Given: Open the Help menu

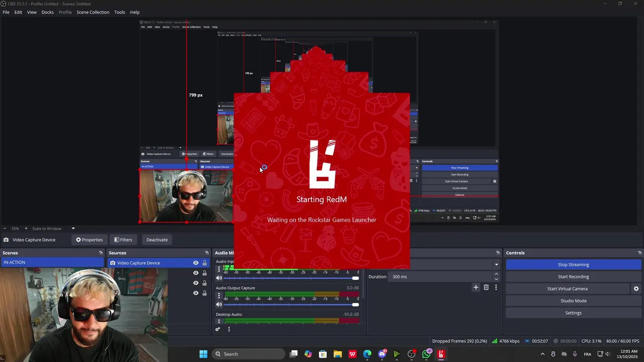Looking at the screenshot, I should [135, 12].
